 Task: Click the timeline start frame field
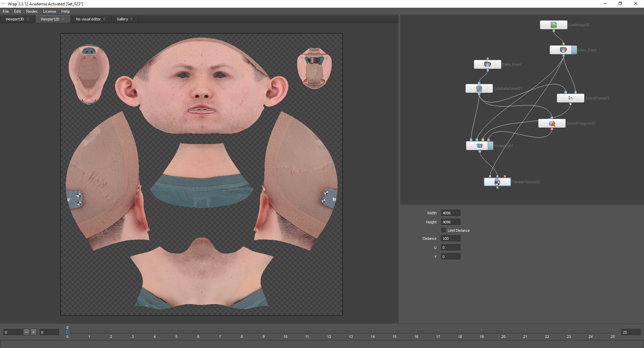(13, 332)
